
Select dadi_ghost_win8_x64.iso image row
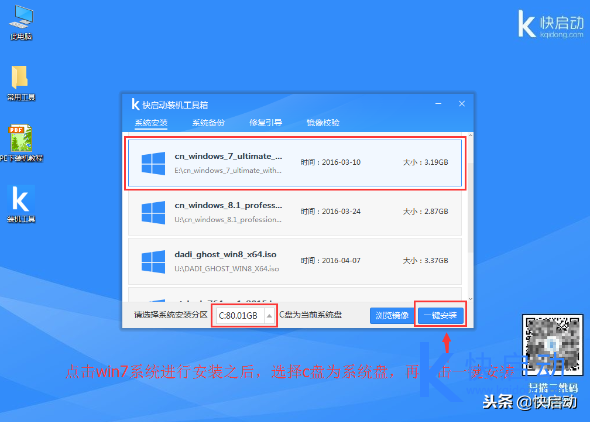[x=295, y=261]
